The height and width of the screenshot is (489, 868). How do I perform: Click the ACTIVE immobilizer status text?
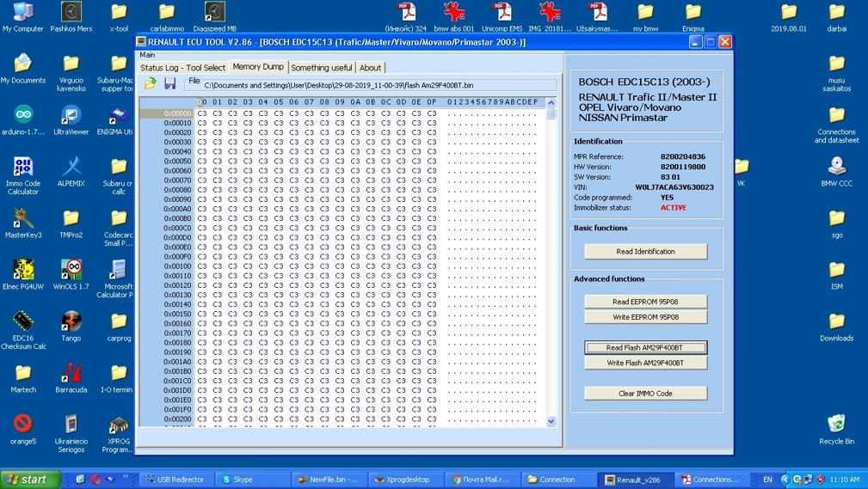tap(673, 208)
